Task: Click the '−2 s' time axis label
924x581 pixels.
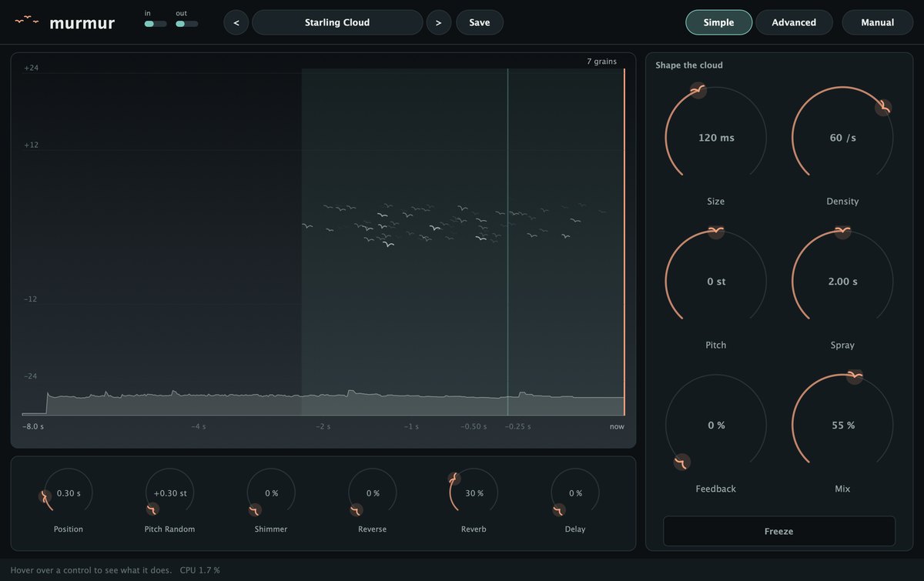Action: pyautogui.click(x=323, y=426)
